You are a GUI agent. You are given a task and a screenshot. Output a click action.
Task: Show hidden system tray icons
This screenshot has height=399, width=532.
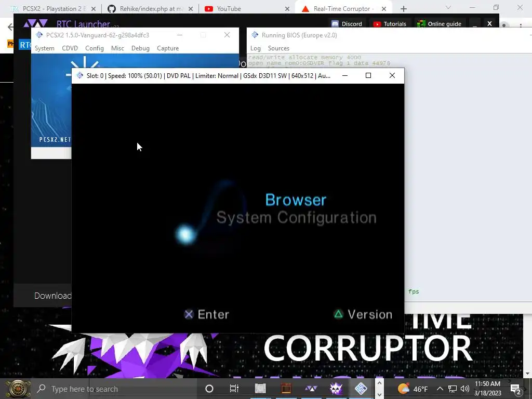coord(440,389)
